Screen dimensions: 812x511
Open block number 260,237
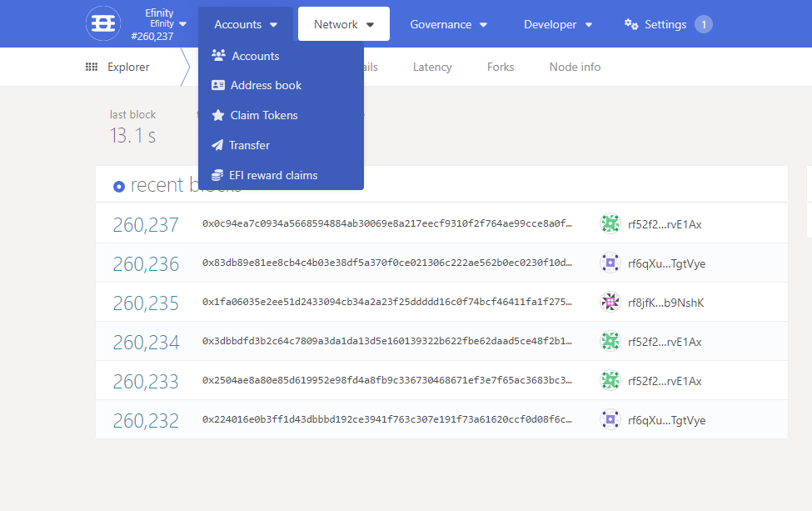[146, 224]
